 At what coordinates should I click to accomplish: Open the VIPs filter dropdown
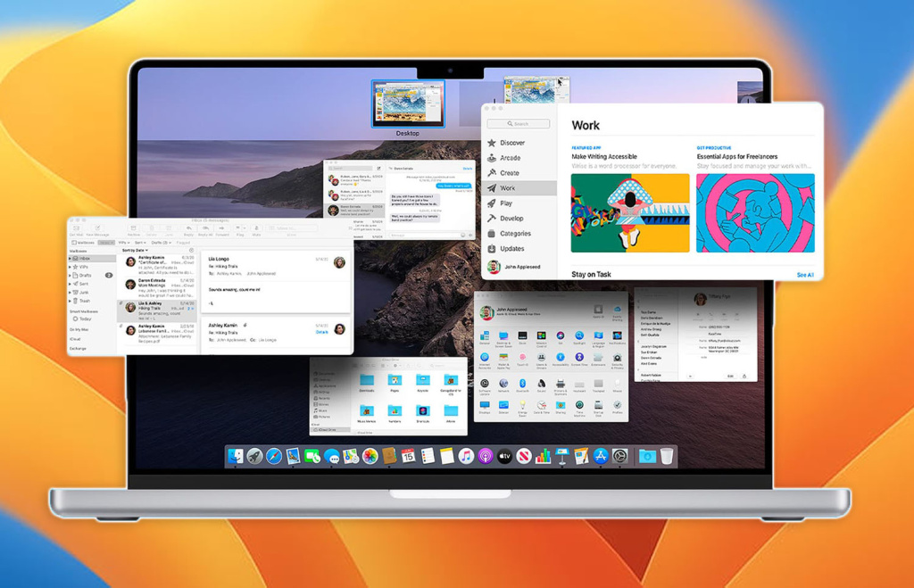pos(123,243)
